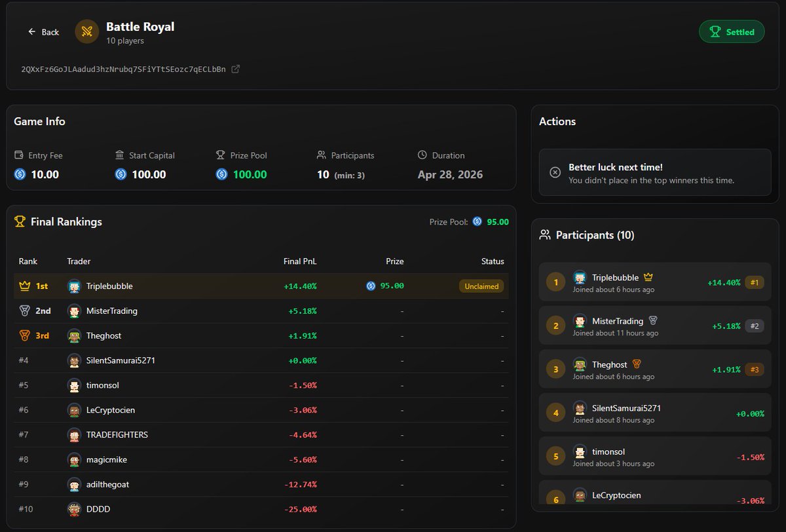Screen dimensions: 786x532
Task: Click the number 5 circle for timonsol
Action: click(x=556, y=457)
